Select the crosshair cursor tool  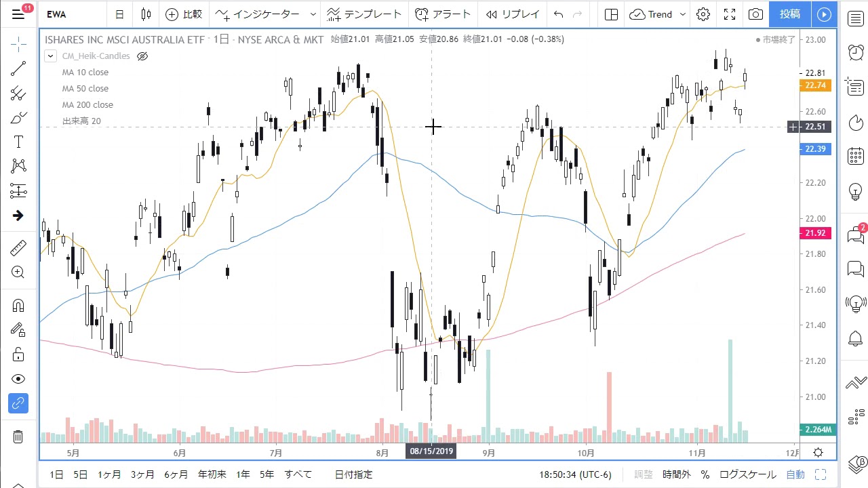click(x=18, y=44)
